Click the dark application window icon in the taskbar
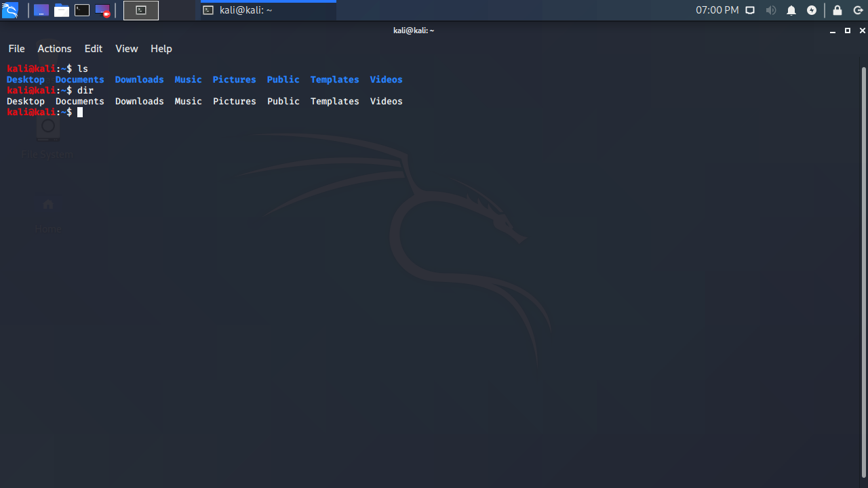868x488 pixels. [x=41, y=9]
